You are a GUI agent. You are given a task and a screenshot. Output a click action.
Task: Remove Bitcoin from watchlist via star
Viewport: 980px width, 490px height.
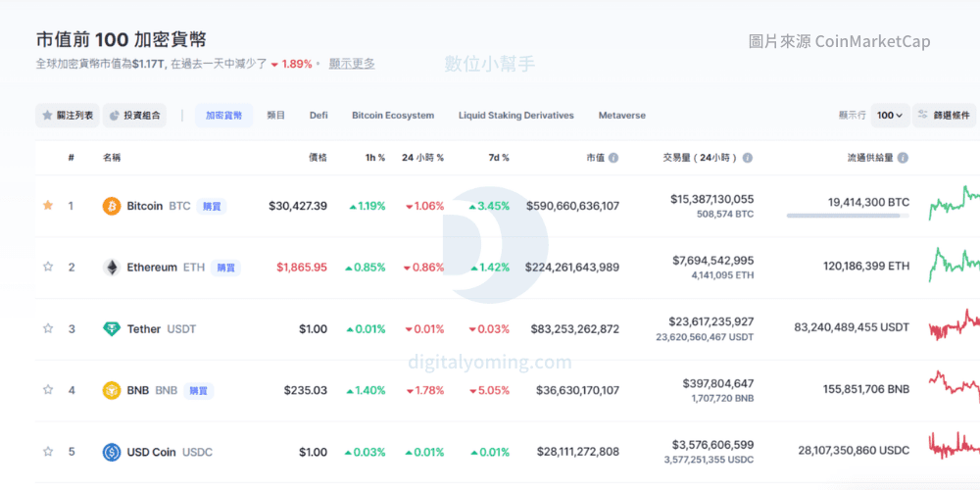tap(47, 205)
